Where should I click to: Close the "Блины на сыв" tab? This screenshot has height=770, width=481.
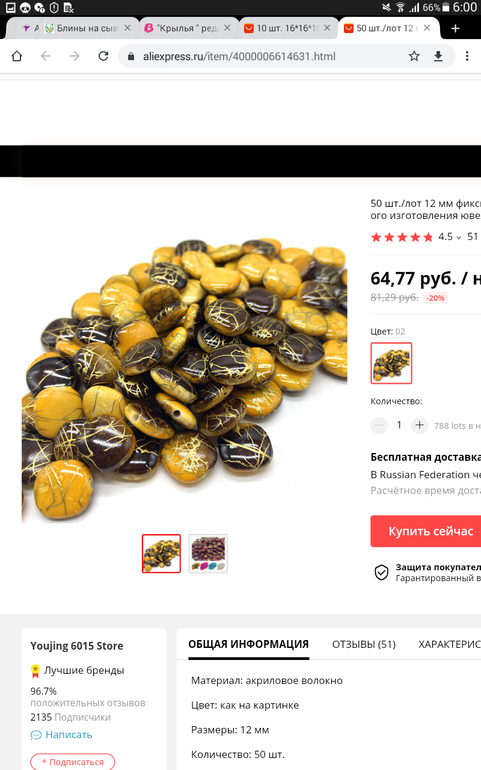tap(127, 28)
